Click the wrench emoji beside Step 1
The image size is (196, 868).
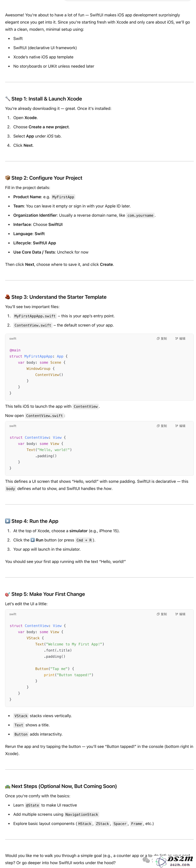pos(8,99)
